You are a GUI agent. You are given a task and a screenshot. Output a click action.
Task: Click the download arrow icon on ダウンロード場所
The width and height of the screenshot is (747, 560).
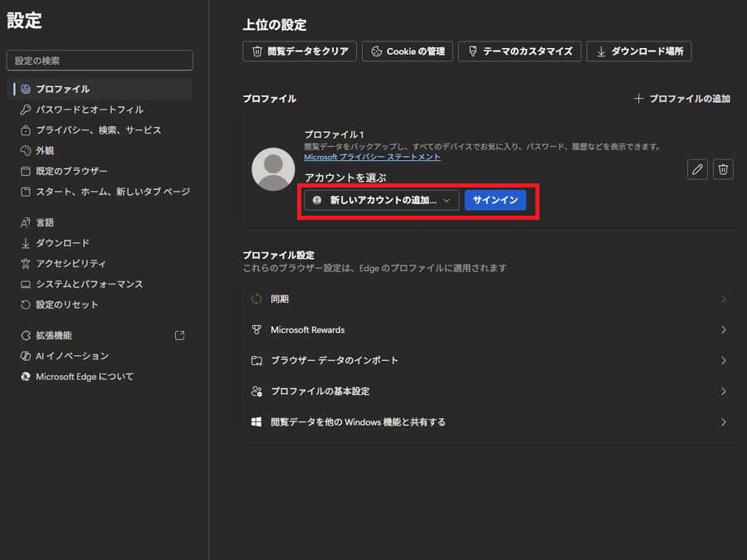click(x=601, y=51)
